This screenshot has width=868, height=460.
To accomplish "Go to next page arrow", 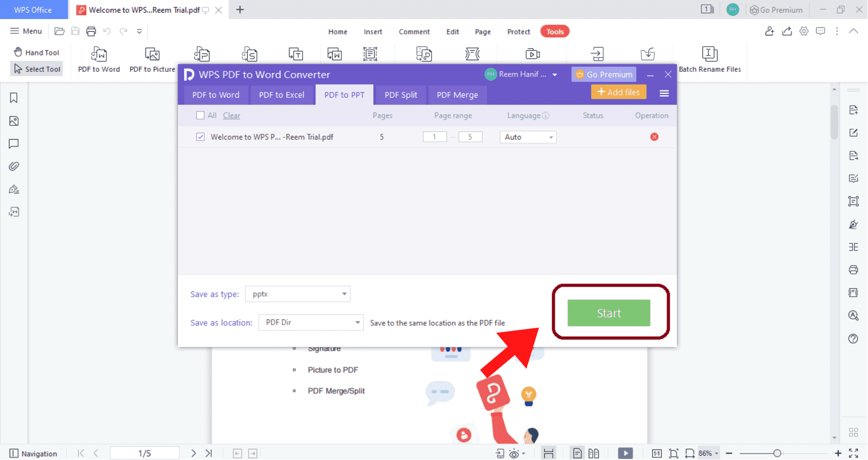I will click(x=194, y=453).
